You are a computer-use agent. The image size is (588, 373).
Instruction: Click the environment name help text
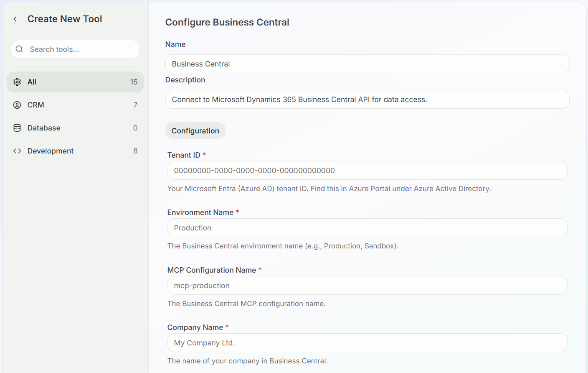pyautogui.click(x=283, y=246)
